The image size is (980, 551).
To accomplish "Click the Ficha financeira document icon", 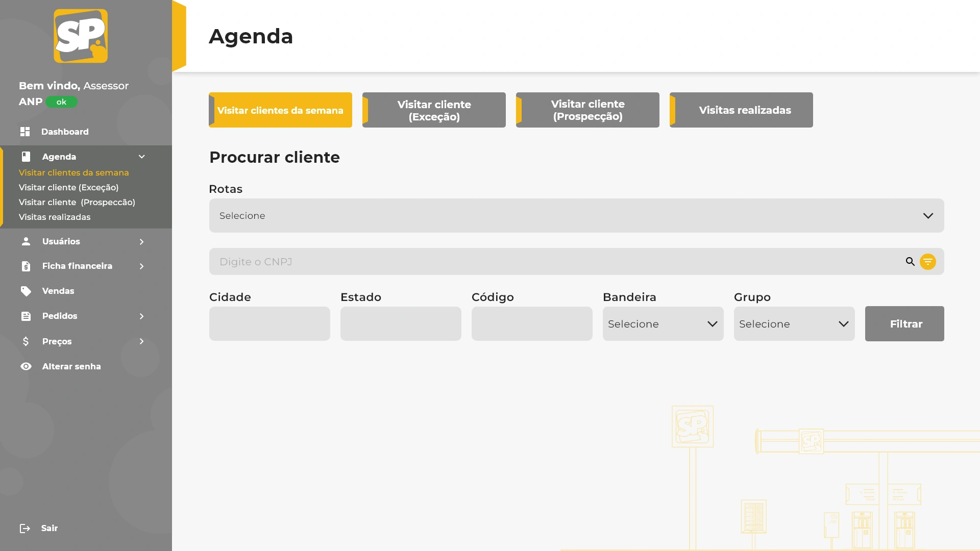I will click(26, 266).
